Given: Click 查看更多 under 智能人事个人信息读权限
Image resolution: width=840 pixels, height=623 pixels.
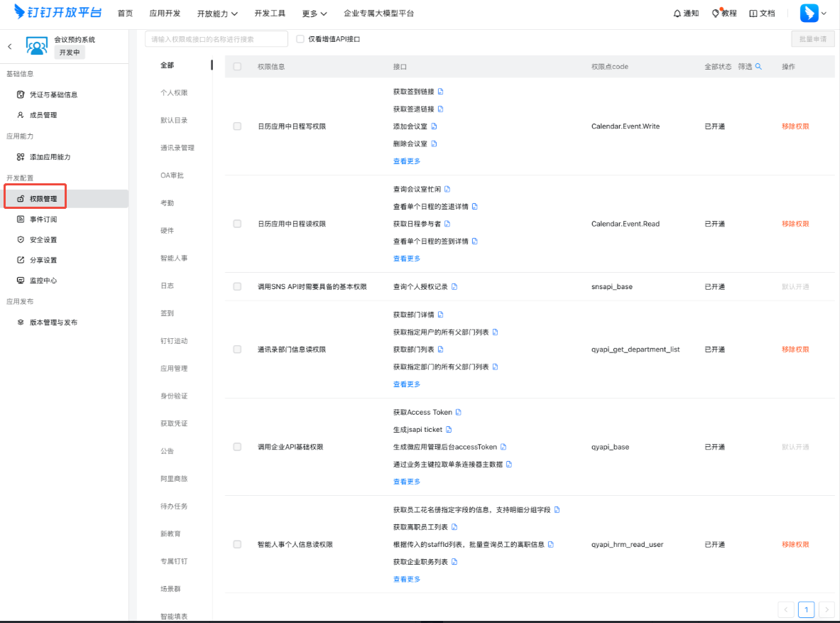Looking at the screenshot, I should pos(407,579).
